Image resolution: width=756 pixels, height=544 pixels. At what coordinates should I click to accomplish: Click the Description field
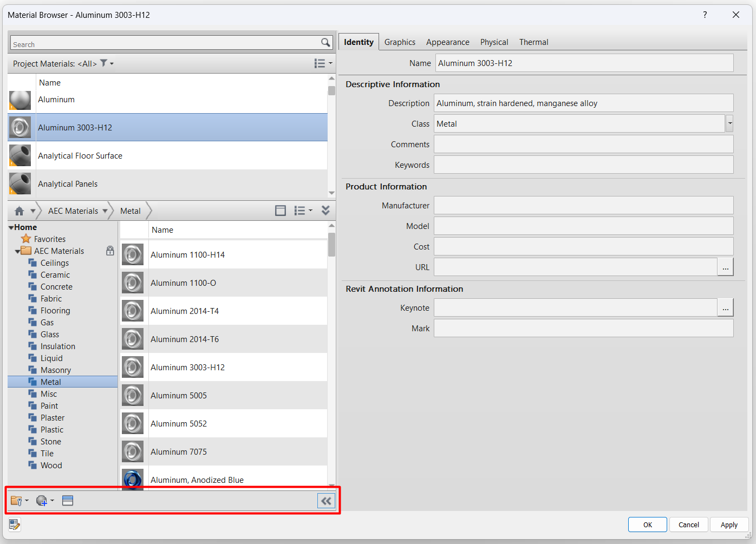[583, 103]
